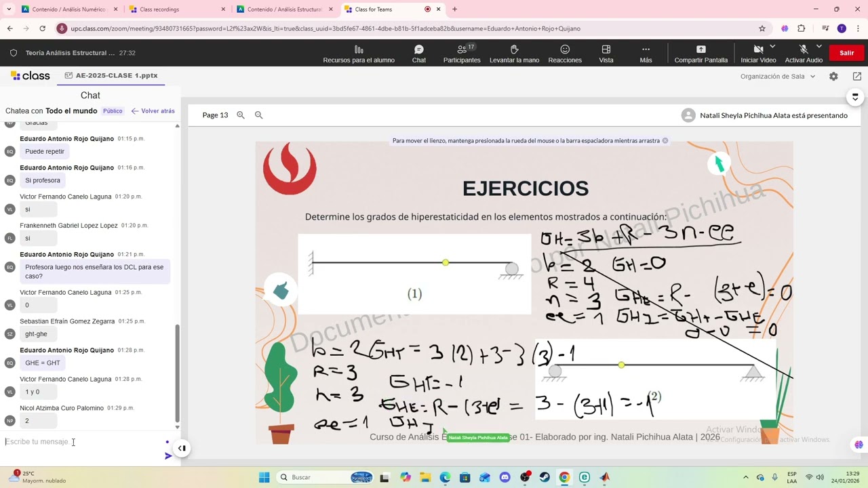
Task: Open Recursos para el alumno
Action: tap(359, 54)
